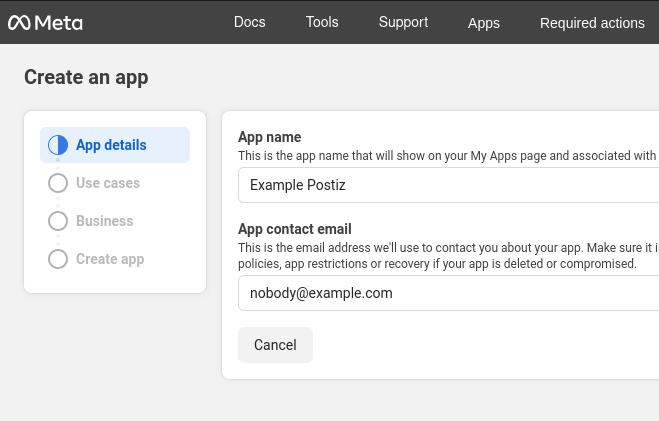This screenshot has height=421, width=659.
Task: Select the Use cases step label
Action: [x=108, y=183]
